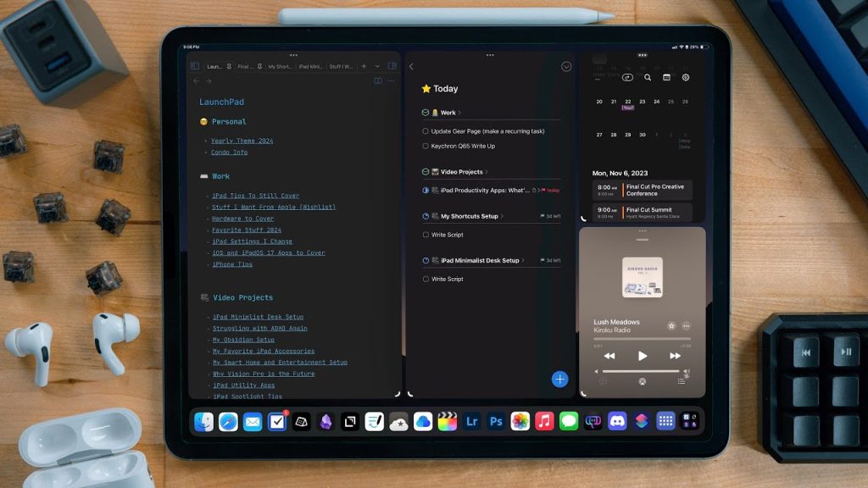Play the Lush Meadows track
The height and width of the screenshot is (488, 868).
pos(643,356)
